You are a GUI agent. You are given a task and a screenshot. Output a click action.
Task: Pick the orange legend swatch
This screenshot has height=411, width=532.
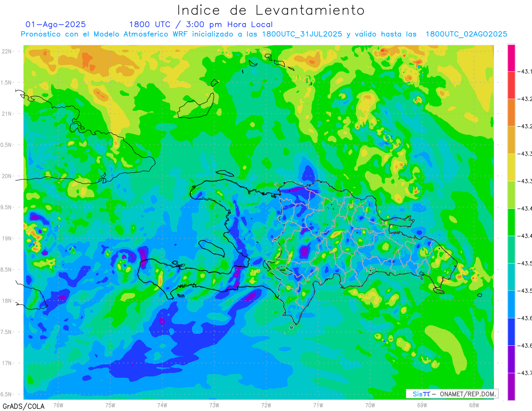click(x=511, y=112)
